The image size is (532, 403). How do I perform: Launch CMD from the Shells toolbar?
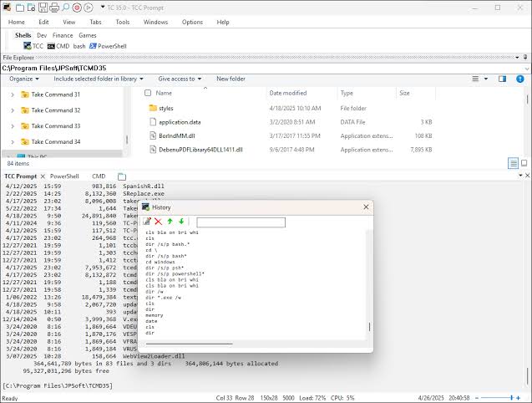tap(58, 46)
